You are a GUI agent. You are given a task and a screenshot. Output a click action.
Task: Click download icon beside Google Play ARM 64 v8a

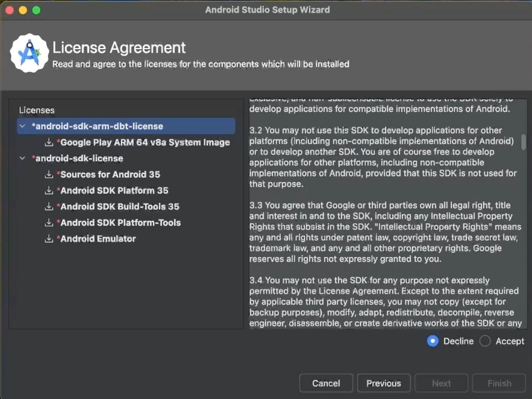click(x=49, y=142)
